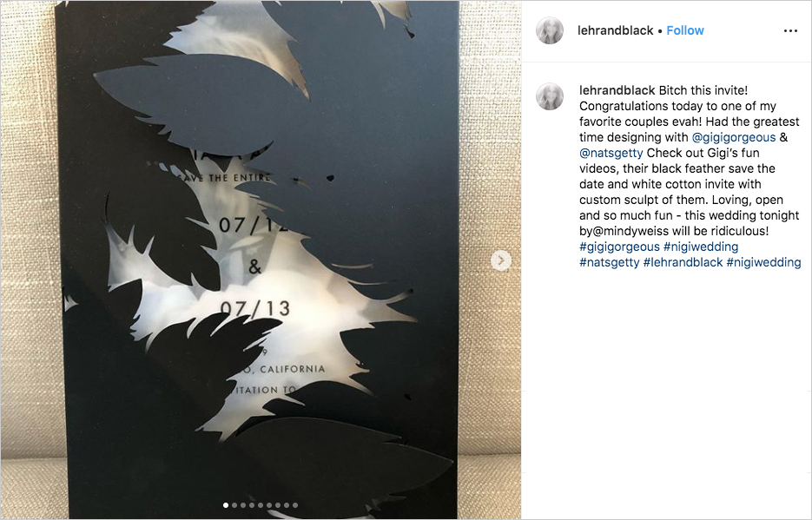
Task: Open first #nigiwedding hashtag after #gigigorgeous
Action: coord(701,247)
